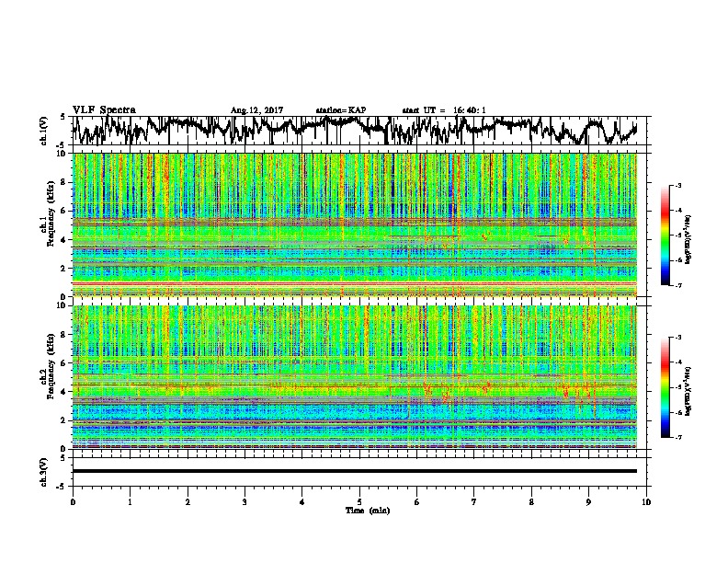
Task: Click the thick black ch.3 flat trace
Action: click(354, 471)
